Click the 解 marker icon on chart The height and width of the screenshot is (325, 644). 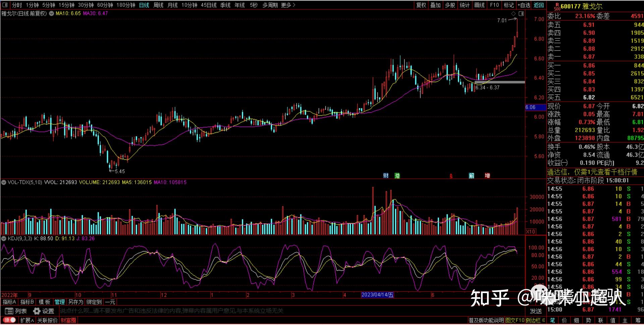[x=472, y=175]
